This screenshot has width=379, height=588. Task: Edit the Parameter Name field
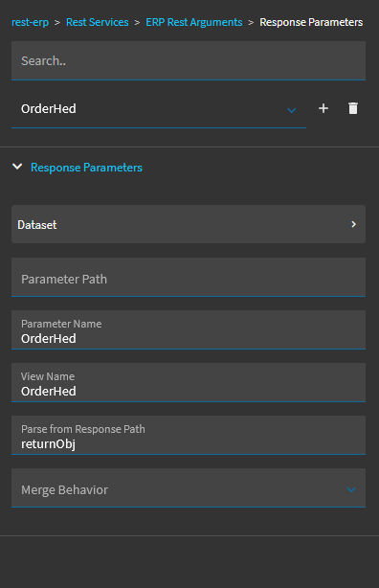pos(189,329)
